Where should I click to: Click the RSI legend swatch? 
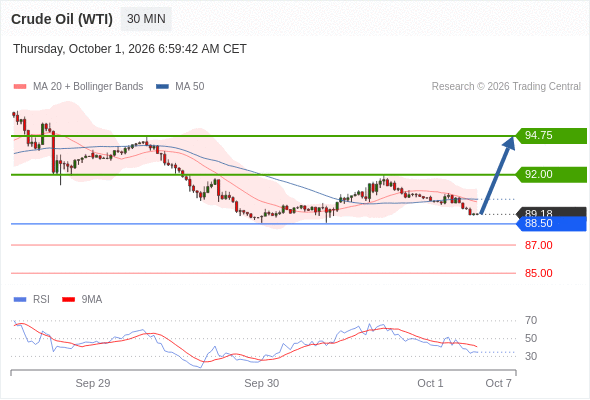20,300
